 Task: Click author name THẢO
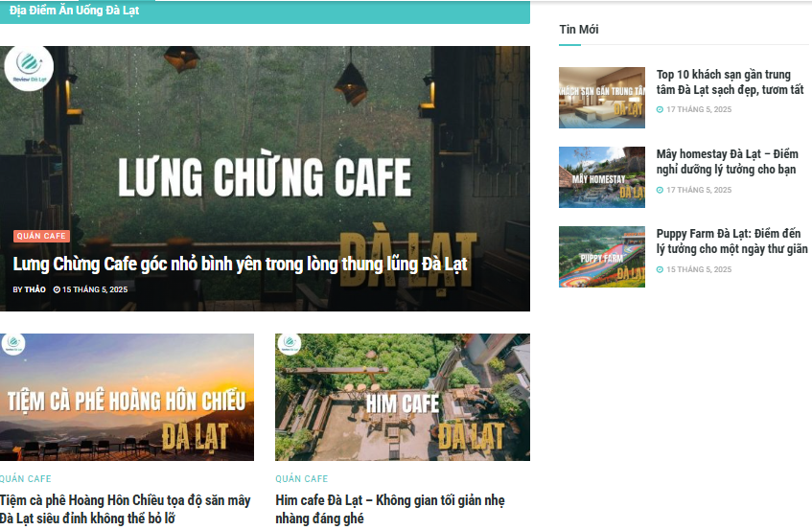point(35,289)
